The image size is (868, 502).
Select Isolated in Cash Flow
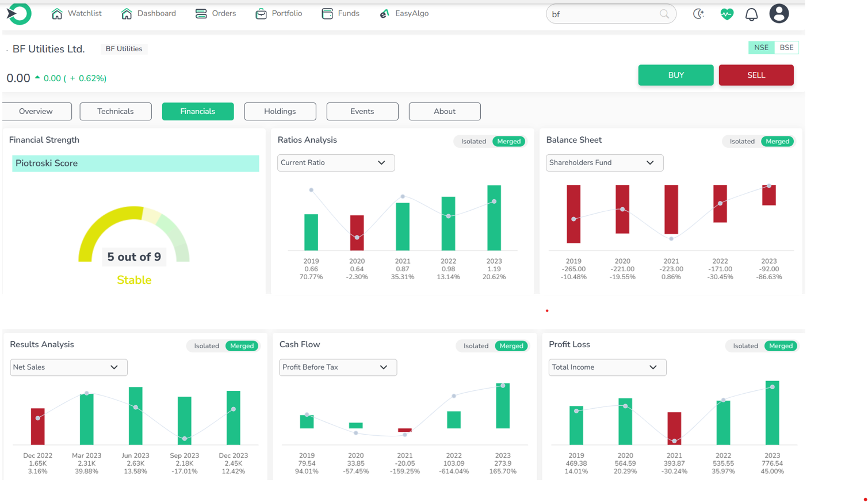click(476, 346)
